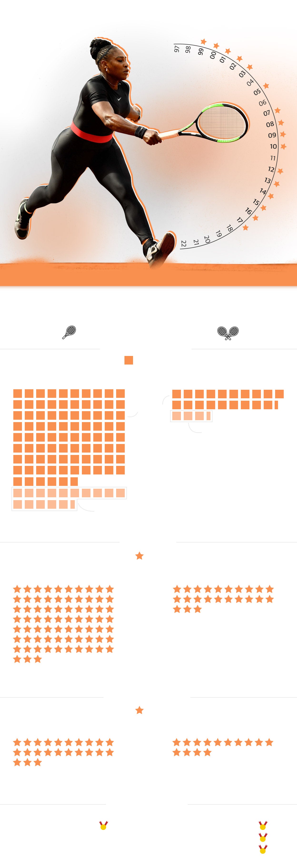
Task: Click the centered orange square legend marker
Action: coord(129,360)
